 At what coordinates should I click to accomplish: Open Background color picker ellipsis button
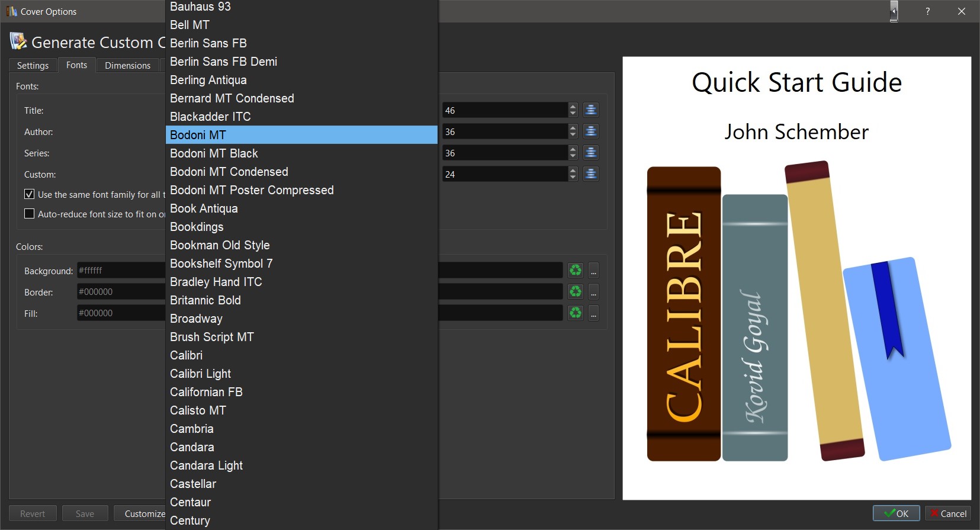[593, 271]
